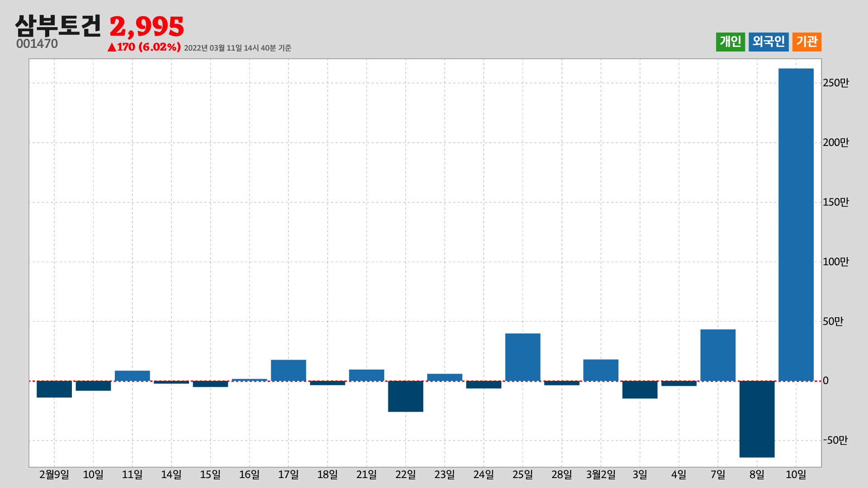868x488 pixels.
Task: Click the bar for 23일
Action: [445, 377]
